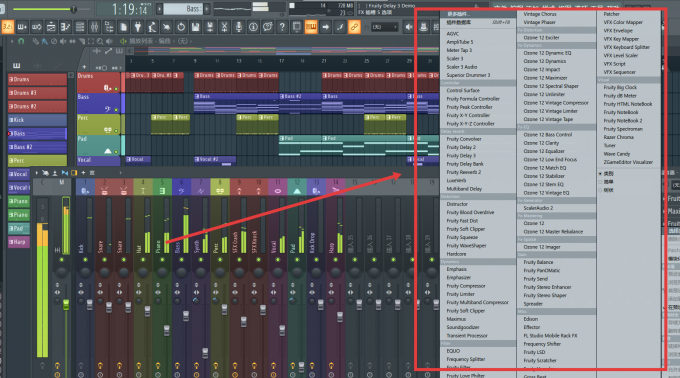The height and width of the screenshot is (378, 680).
Task: Click the orange link chain icon
Action: (x=354, y=27)
